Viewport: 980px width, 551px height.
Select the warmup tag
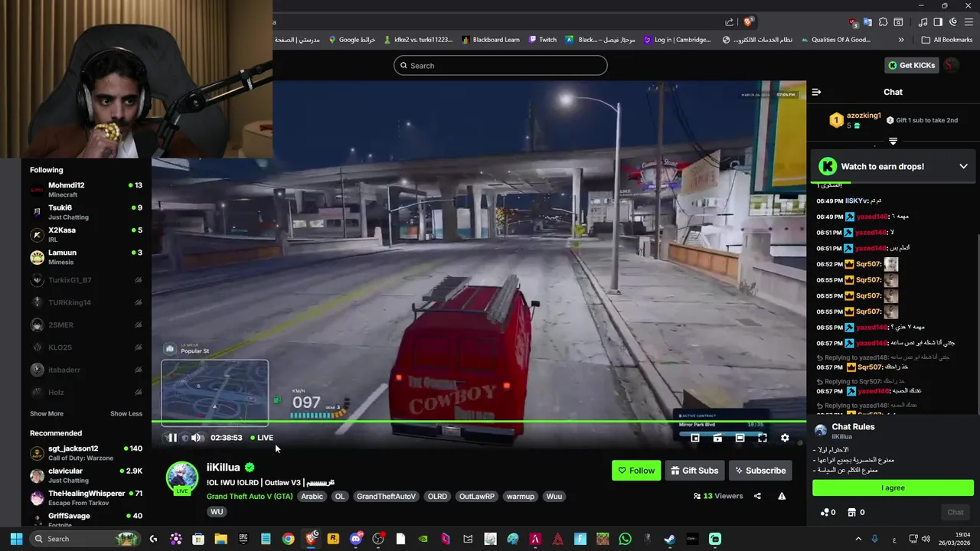(521, 496)
